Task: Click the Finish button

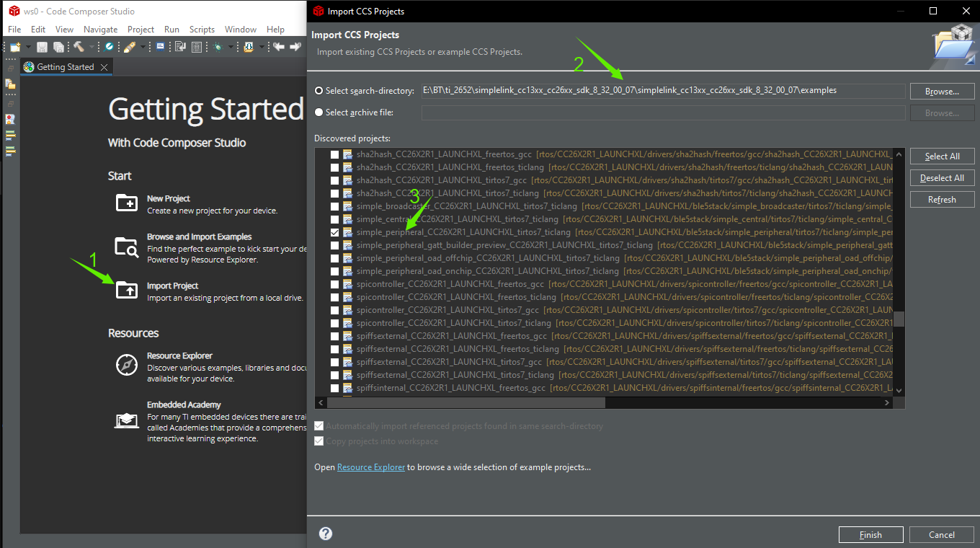Action: click(870, 534)
